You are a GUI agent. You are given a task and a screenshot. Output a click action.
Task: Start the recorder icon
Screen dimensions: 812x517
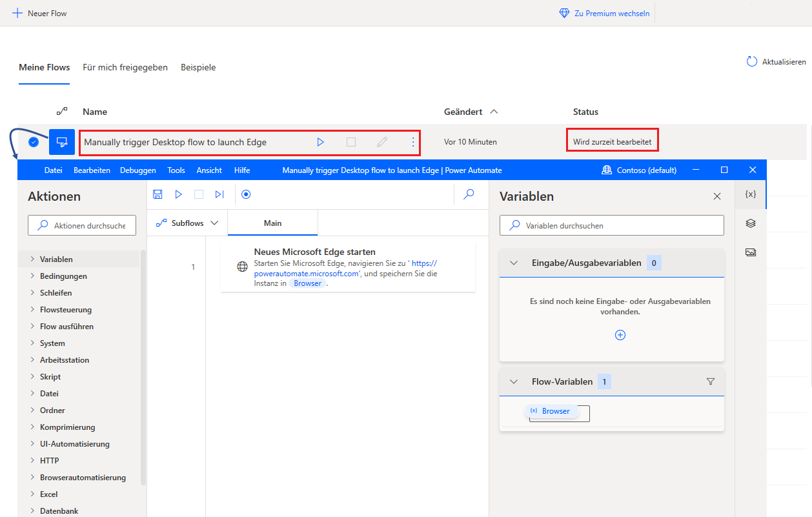pyautogui.click(x=246, y=194)
